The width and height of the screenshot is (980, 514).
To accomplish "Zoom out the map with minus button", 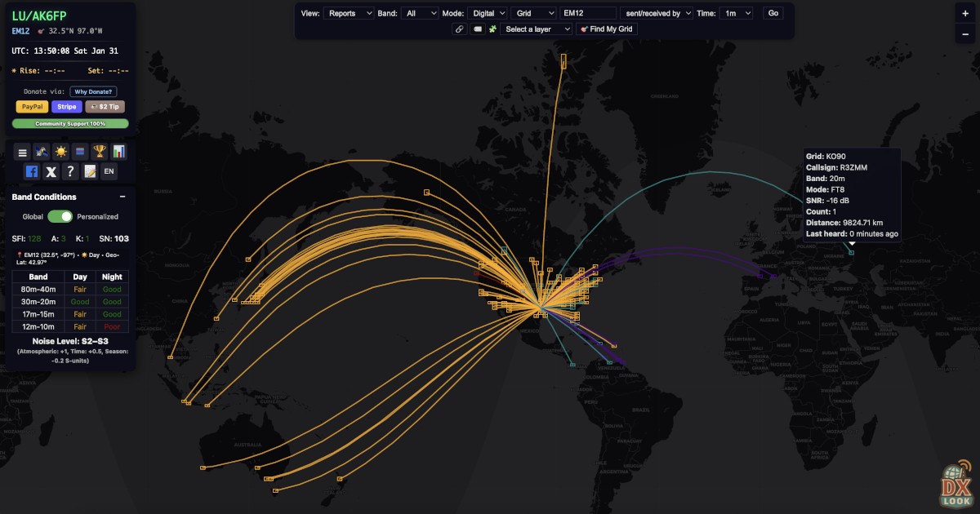I will (965, 34).
